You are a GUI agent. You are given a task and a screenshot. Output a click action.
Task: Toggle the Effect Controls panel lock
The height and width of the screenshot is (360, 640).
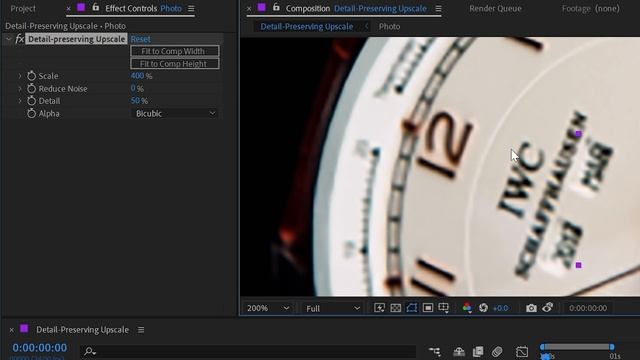96,7
